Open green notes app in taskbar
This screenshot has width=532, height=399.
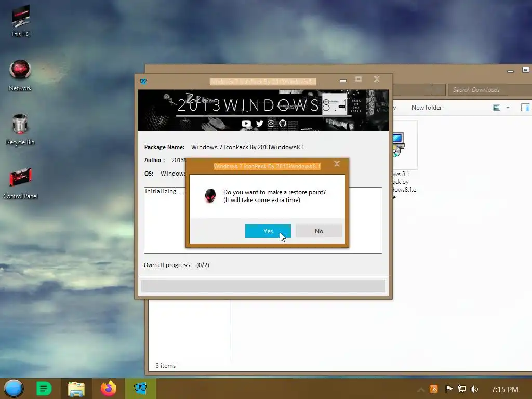pos(44,389)
